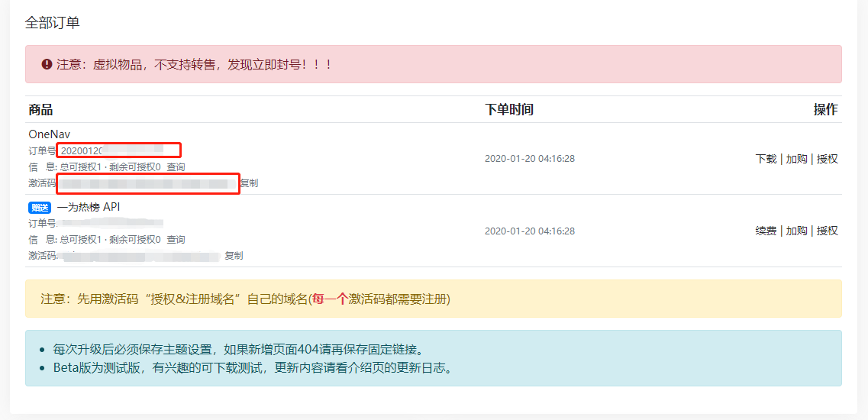Copy the OneNav activation code via 复制
Image resolution: width=868 pixels, height=420 pixels.
(249, 183)
